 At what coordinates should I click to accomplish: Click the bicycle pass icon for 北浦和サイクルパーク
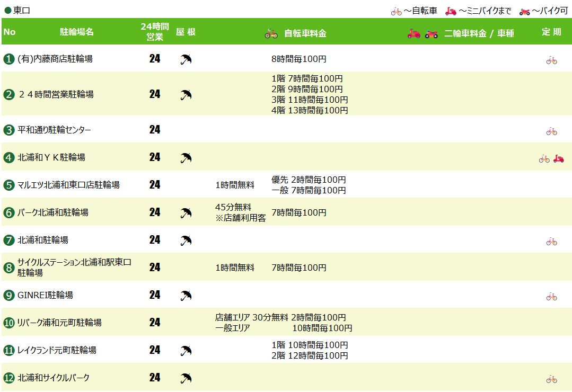[551, 379]
